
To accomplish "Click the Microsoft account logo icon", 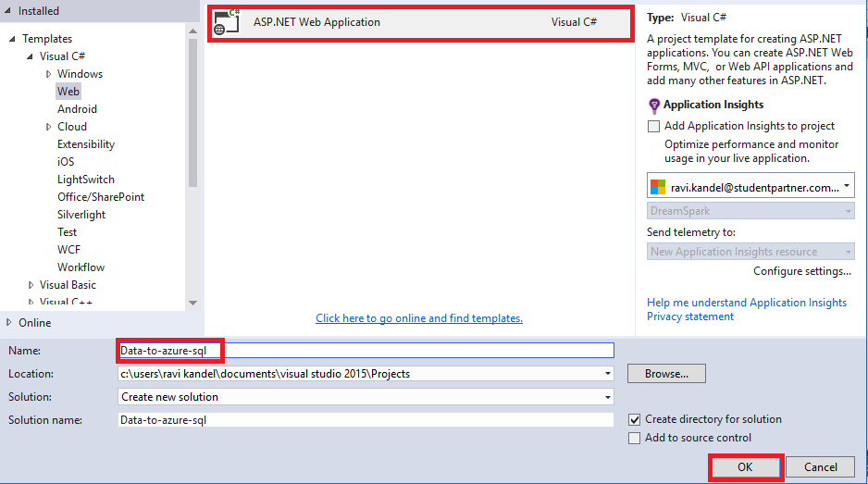I will [x=658, y=187].
